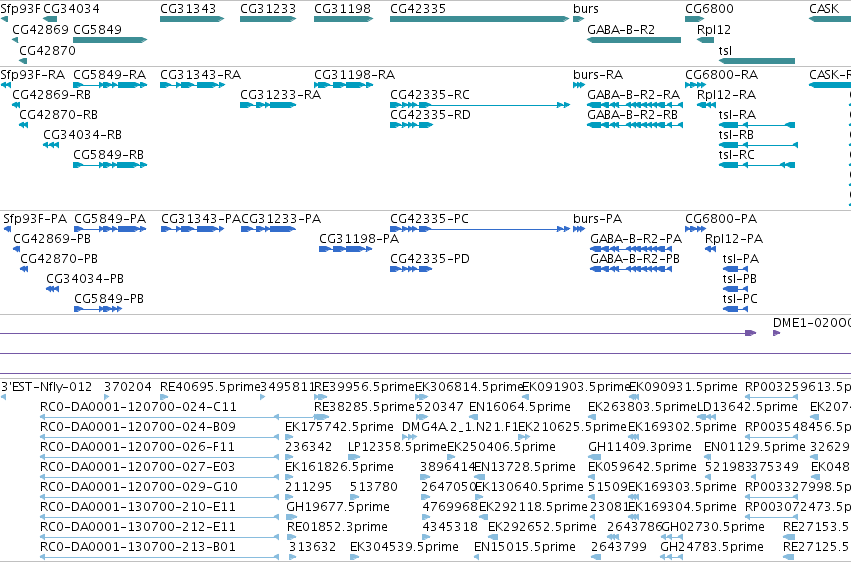Select protein CG31343-PA
This screenshot has height=562, width=851.
193,229
